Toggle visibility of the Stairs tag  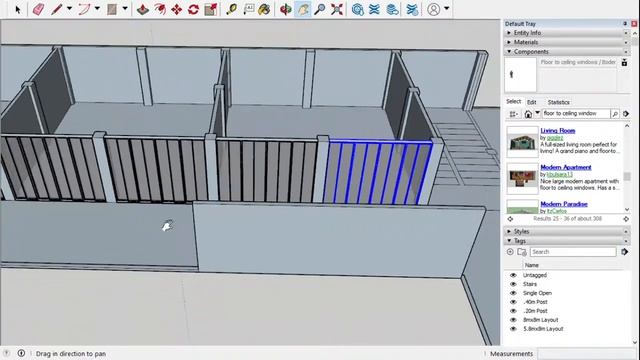513,284
